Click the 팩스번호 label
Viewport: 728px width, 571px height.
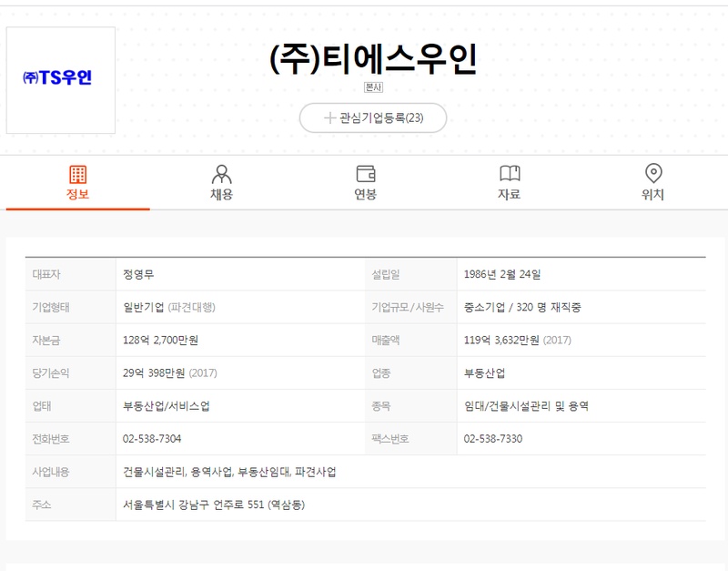(390, 439)
